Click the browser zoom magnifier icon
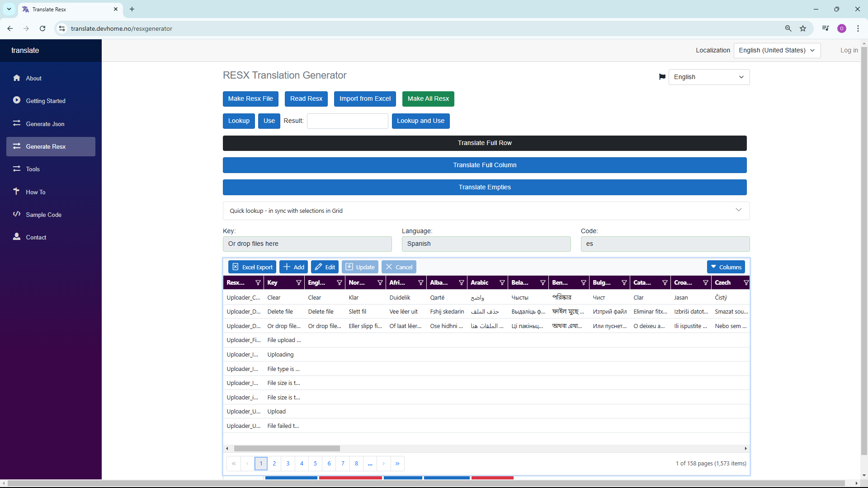This screenshot has height=488, width=868. point(788,28)
